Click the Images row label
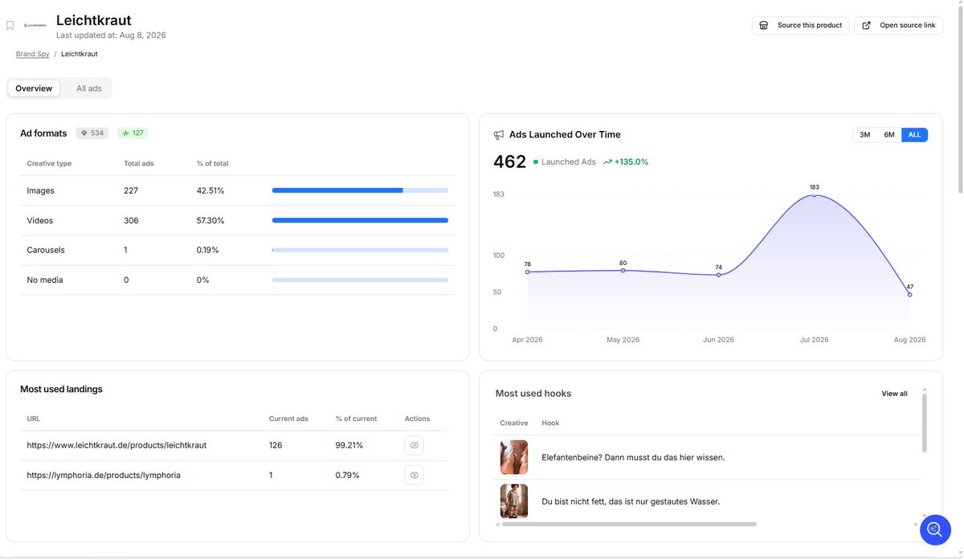This screenshot has width=964, height=560. click(41, 190)
